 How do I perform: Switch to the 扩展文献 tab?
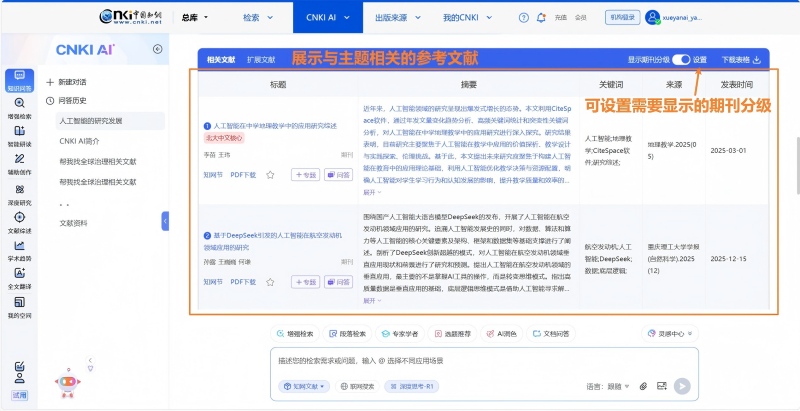pyautogui.click(x=261, y=60)
